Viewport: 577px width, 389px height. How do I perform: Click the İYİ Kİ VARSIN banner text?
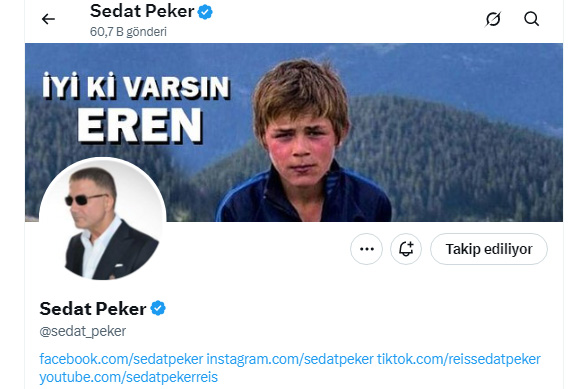pyautogui.click(x=136, y=87)
